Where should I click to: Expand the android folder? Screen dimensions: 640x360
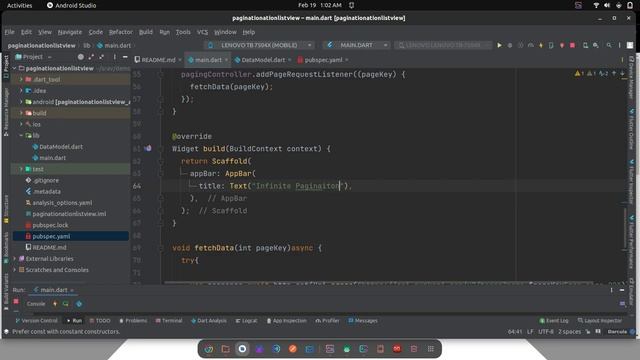21,102
